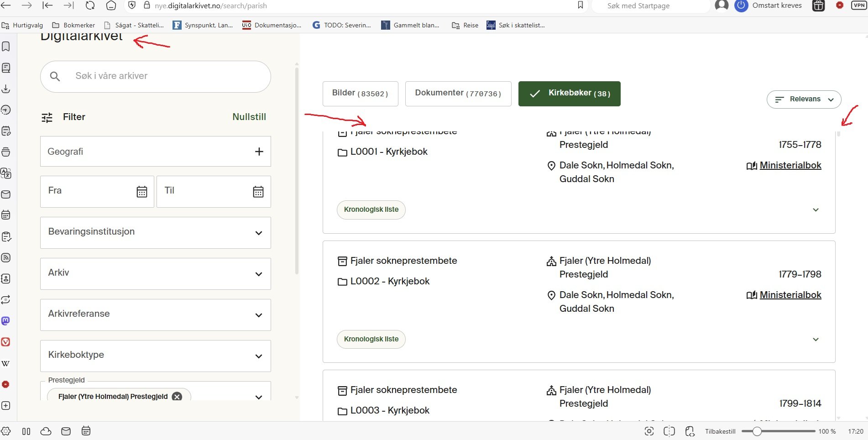The width and height of the screenshot is (868, 440).
Task: Open the Downloads panel in sidebar
Action: (6, 89)
